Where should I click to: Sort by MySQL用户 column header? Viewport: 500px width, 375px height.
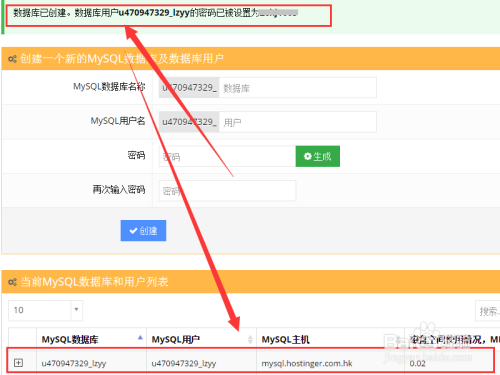(x=202, y=339)
